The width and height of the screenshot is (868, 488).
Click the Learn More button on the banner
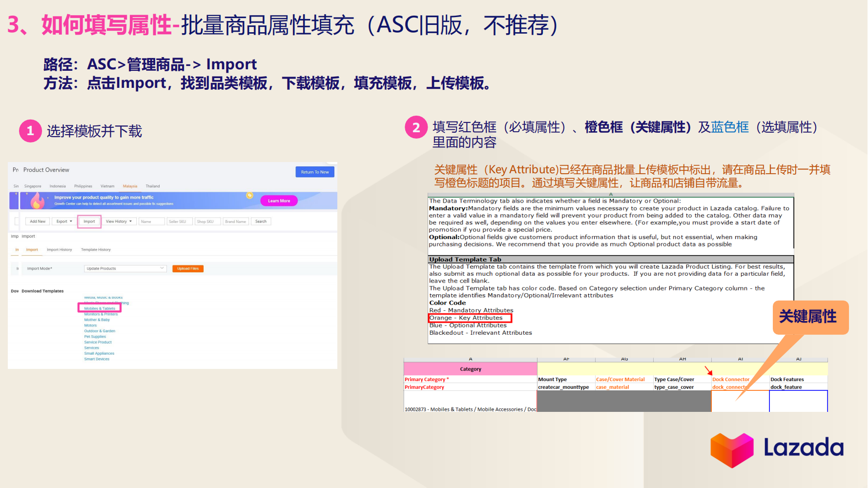[x=279, y=200]
